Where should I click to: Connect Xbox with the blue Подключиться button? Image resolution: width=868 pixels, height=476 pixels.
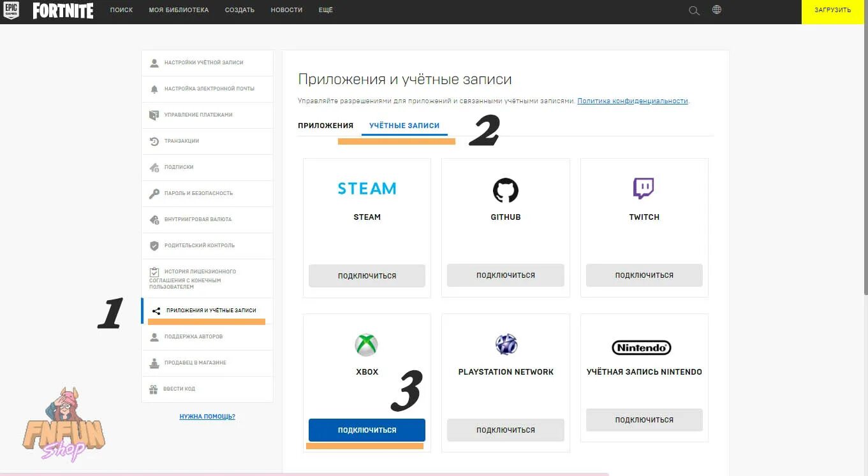pos(367,430)
